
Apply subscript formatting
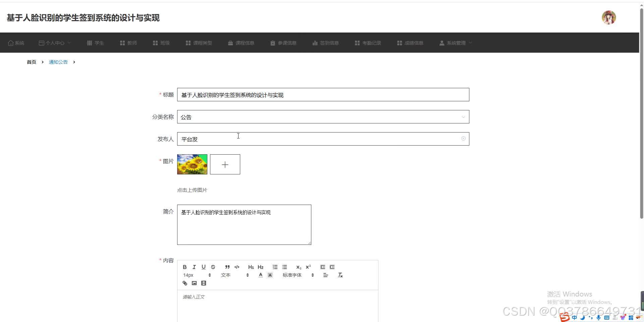click(299, 267)
